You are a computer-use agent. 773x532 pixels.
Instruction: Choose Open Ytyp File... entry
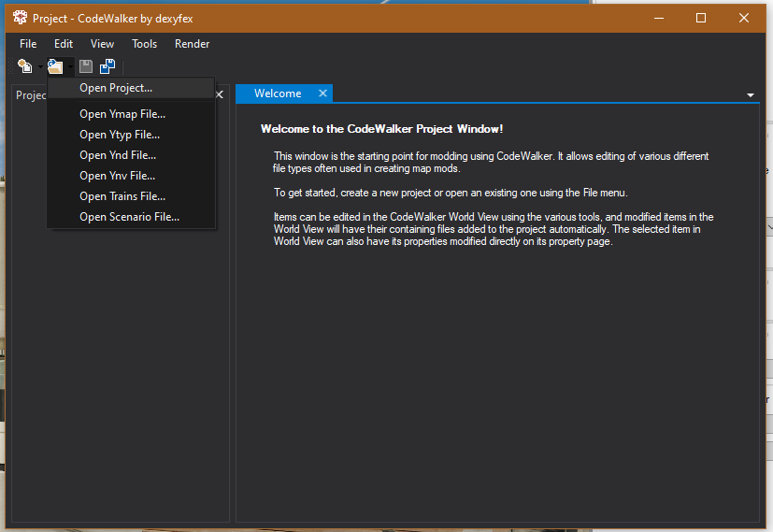(131, 135)
